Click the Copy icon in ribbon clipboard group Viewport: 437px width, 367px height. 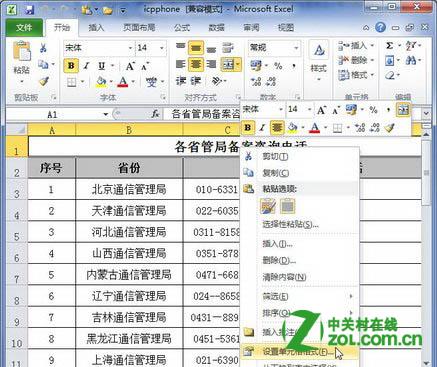[x=43, y=64]
